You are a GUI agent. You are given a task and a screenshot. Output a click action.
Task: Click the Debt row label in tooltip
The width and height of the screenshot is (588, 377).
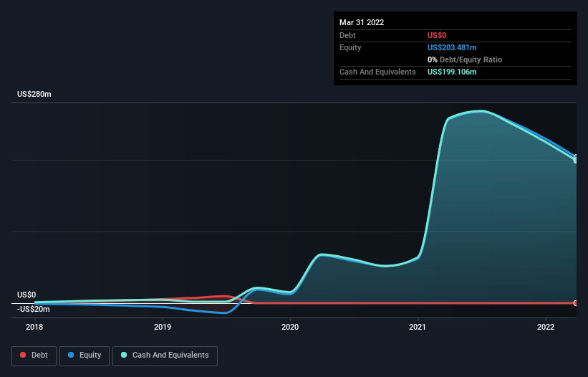coord(347,35)
